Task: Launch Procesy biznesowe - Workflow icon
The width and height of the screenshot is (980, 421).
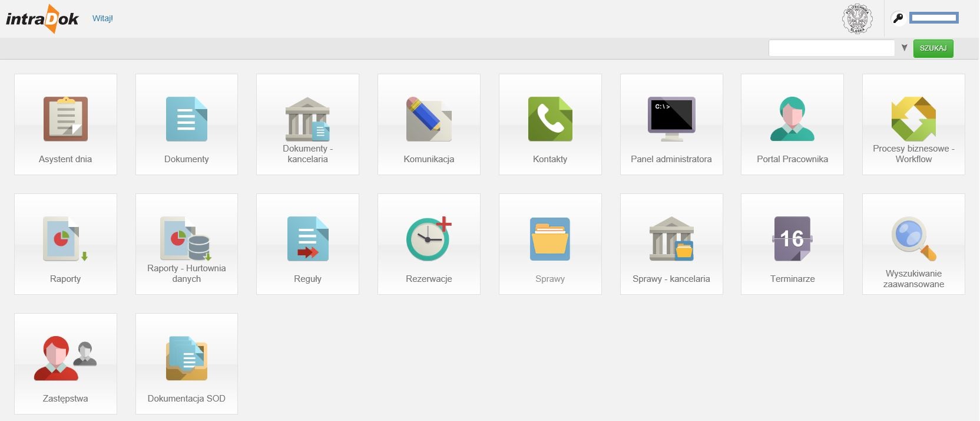Action: 913,119
